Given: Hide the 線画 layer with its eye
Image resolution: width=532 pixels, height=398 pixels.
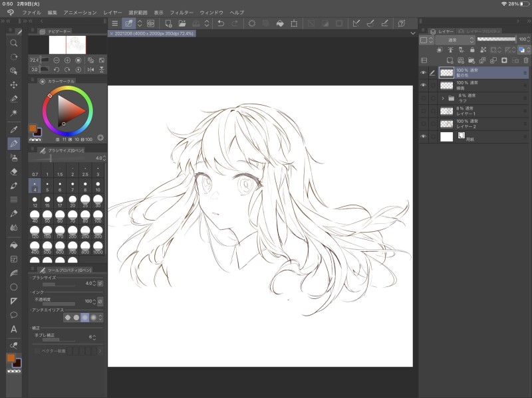Looking at the screenshot, I should (423, 85).
